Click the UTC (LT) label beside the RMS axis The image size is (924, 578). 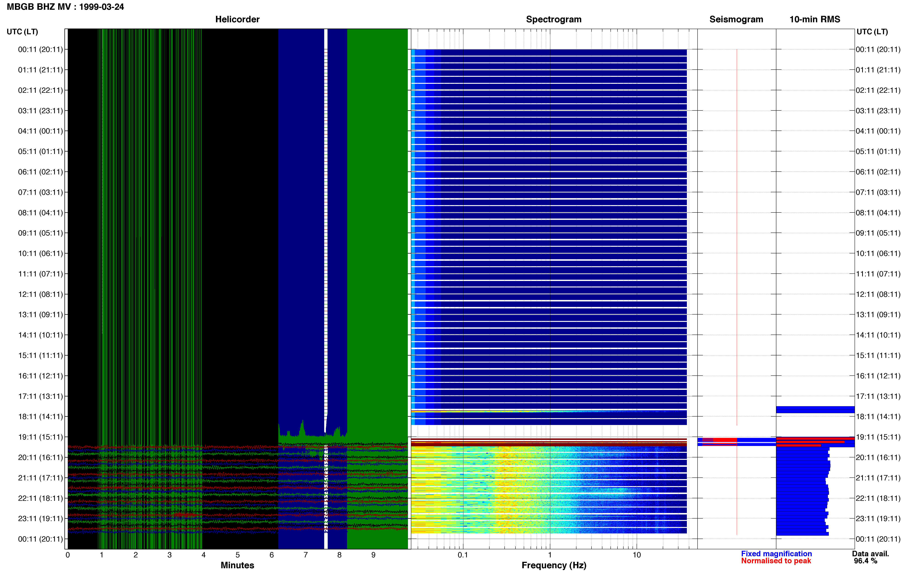point(872,32)
